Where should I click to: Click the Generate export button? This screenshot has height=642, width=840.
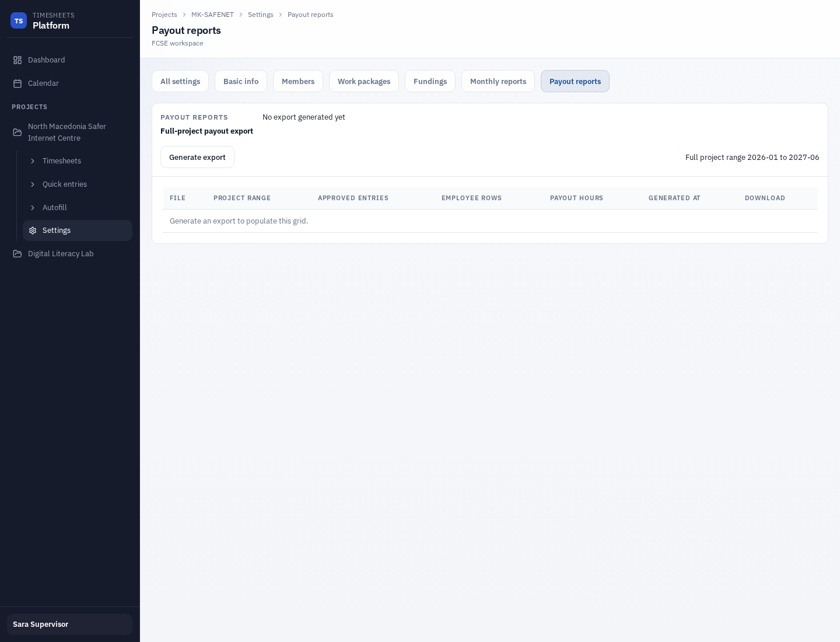(197, 157)
